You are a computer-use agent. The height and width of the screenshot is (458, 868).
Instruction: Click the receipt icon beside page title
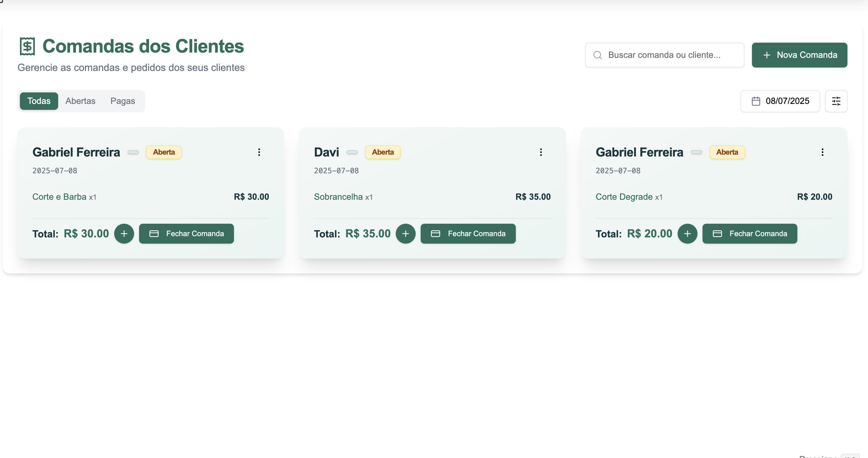[27, 46]
